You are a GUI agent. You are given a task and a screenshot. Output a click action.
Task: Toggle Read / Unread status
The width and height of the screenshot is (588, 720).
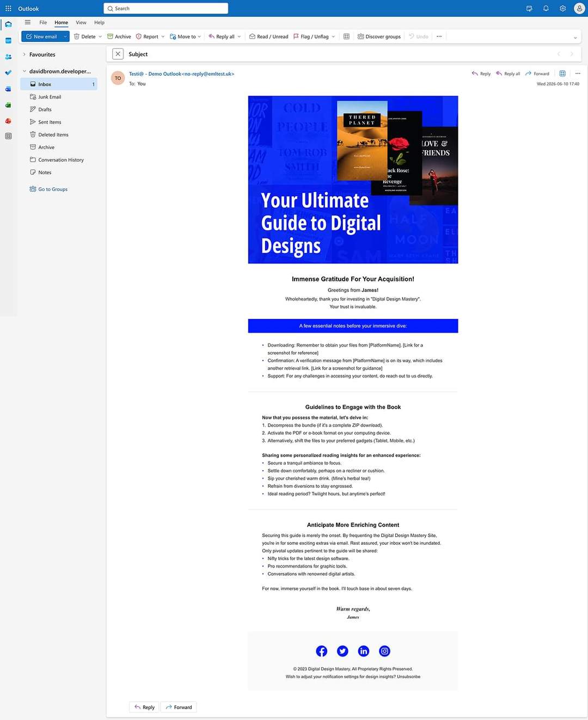pyautogui.click(x=268, y=36)
